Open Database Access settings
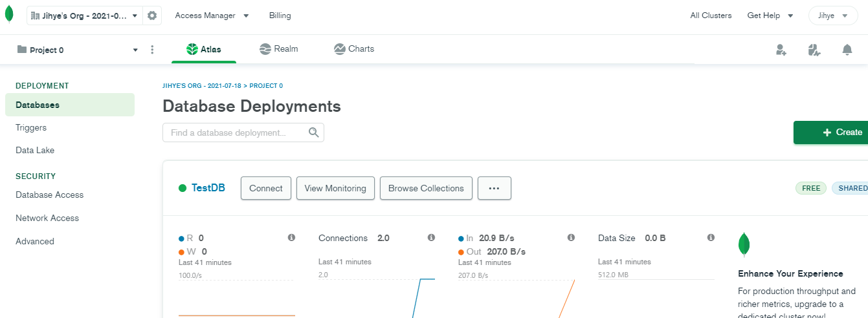This screenshot has height=318, width=868. point(50,195)
